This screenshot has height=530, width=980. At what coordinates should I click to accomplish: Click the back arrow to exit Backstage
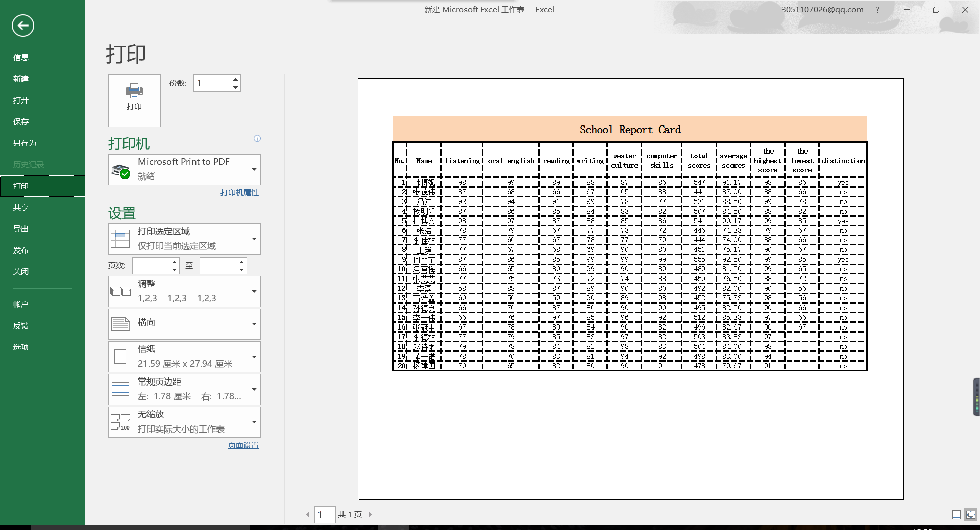[23, 26]
